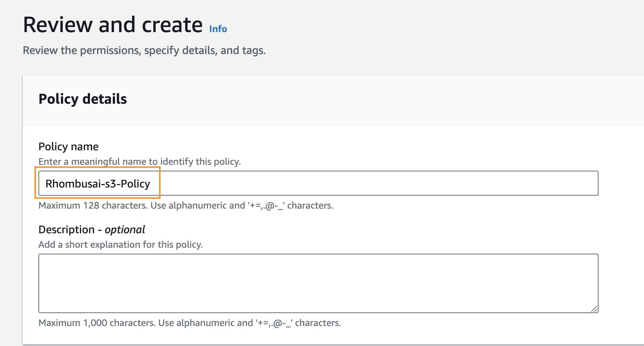
Task: Click the Review the permissions subtitle text
Action: (x=144, y=50)
